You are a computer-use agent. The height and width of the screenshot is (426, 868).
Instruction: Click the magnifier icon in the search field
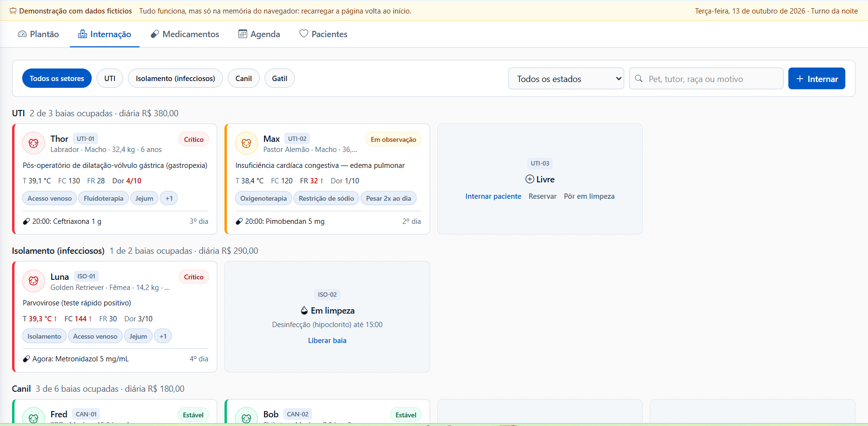pos(639,79)
